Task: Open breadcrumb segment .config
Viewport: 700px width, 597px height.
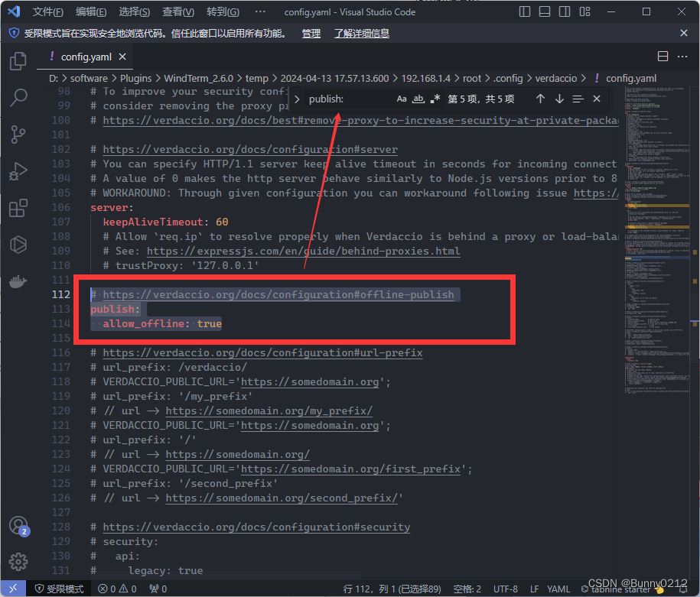Action: coord(508,79)
